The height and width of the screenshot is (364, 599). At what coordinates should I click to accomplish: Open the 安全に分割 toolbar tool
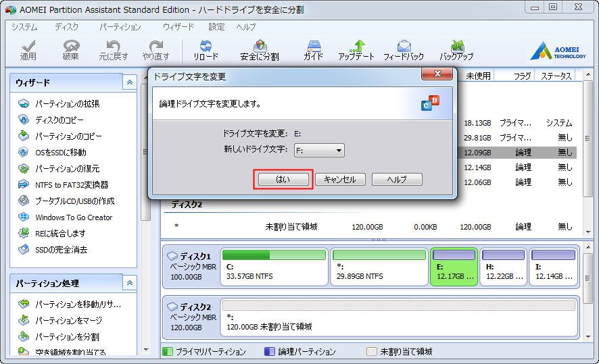pos(260,51)
